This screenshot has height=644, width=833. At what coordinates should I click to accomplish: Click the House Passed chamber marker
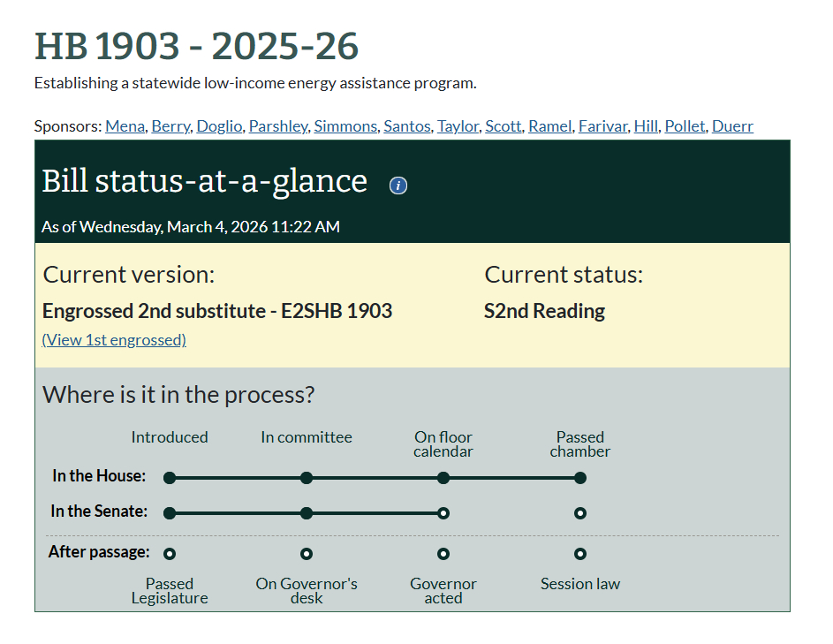pyautogui.click(x=580, y=478)
